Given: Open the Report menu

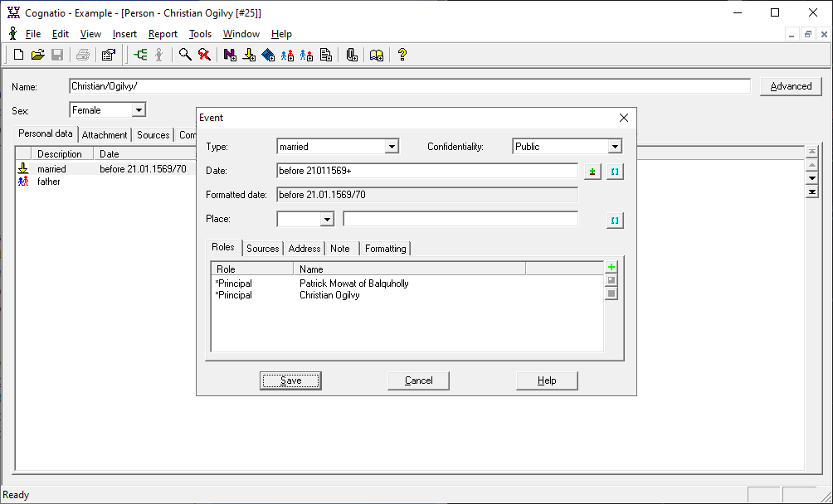Looking at the screenshot, I should point(163,34).
